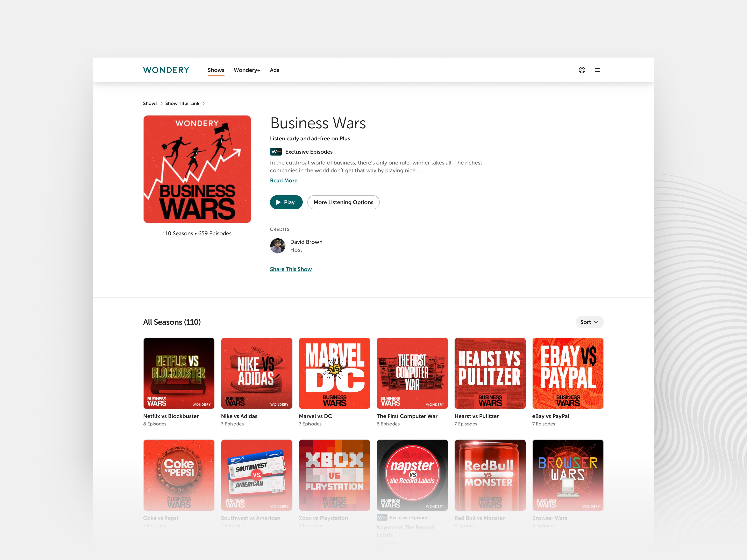Screen dimensions: 747x560
Task: Open the Business Wars main cover art
Action: 197,169
